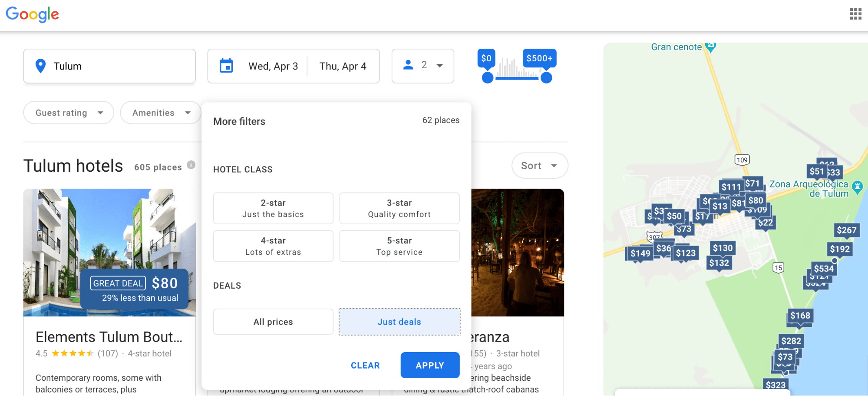Image resolution: width=868 pixels, height=396 pixels.
Task: Click the $80 map price pin
Action: pyautogui.click(x=756, y=200)
